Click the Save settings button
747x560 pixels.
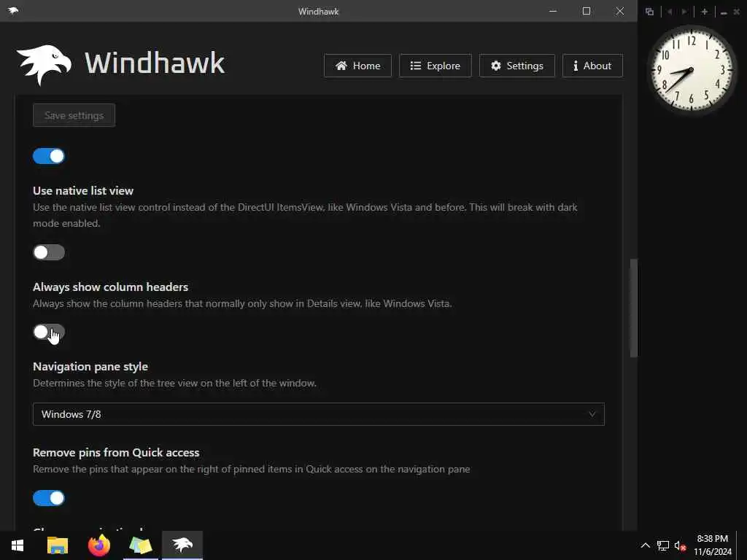click(x=74, y=115)
